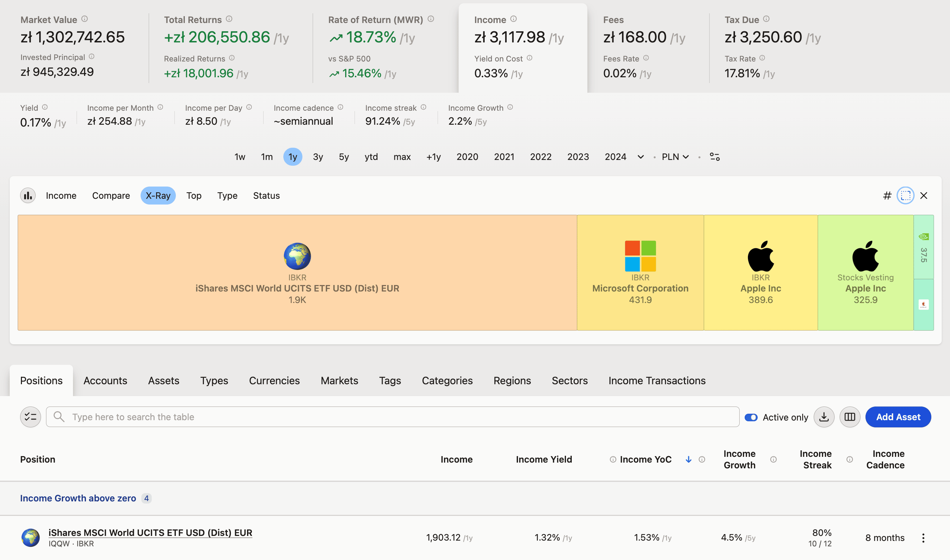950x560 pixels.
Task: Click the info icon next to Income streak
Action: coord(423,107)
